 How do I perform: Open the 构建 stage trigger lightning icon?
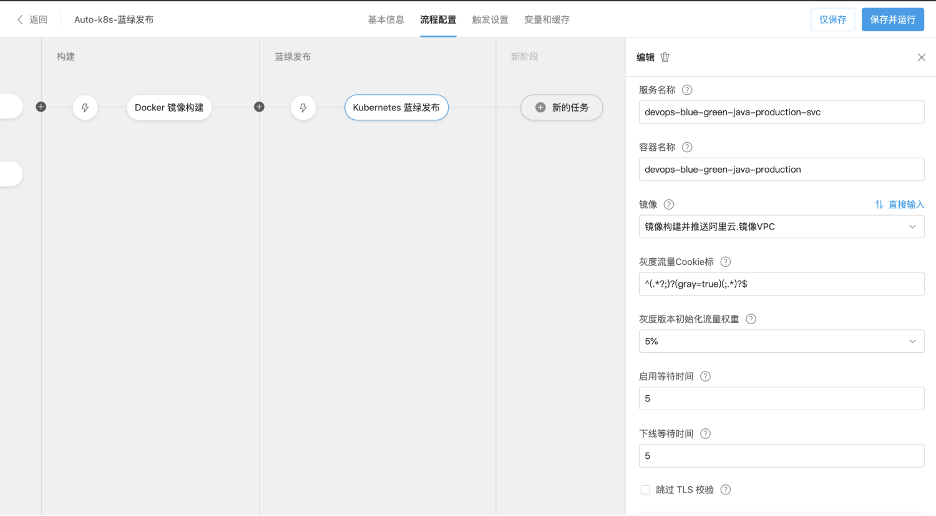click(x=85, y=108)
